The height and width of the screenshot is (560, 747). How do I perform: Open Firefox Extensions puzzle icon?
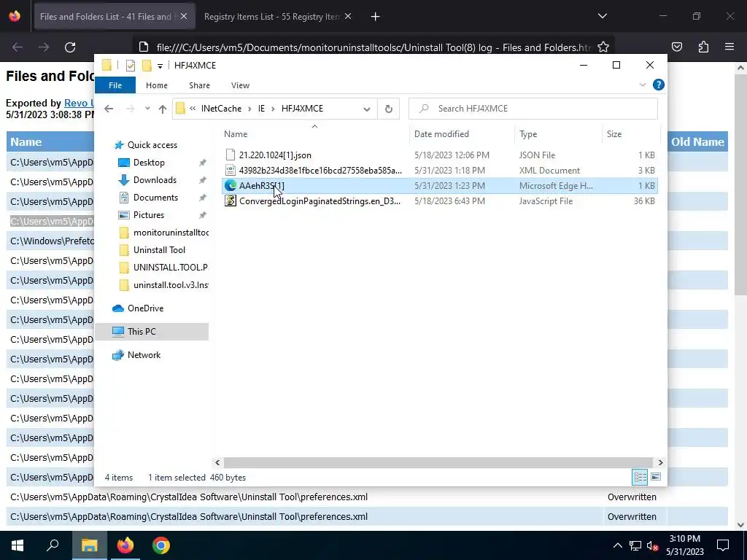(703, 47)
